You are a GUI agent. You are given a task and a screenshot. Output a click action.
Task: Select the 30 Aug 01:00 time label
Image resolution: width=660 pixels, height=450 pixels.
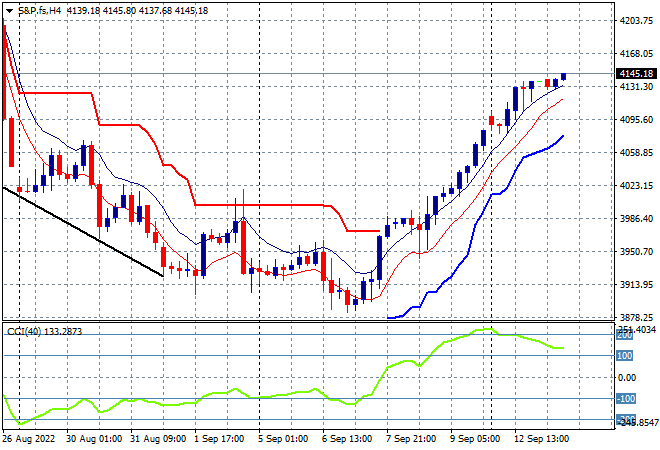pos(94,439)
